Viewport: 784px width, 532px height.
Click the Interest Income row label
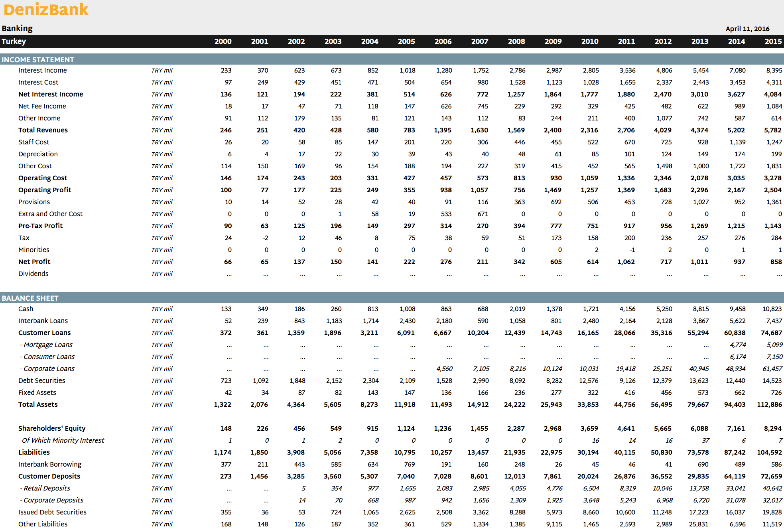[x=43, y=70]
